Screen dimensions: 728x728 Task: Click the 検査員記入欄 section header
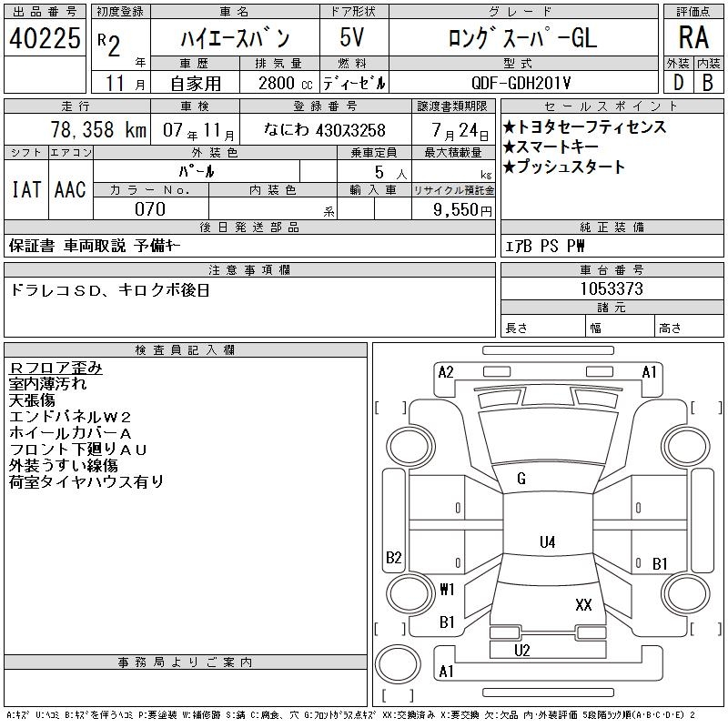coord(186,349)
